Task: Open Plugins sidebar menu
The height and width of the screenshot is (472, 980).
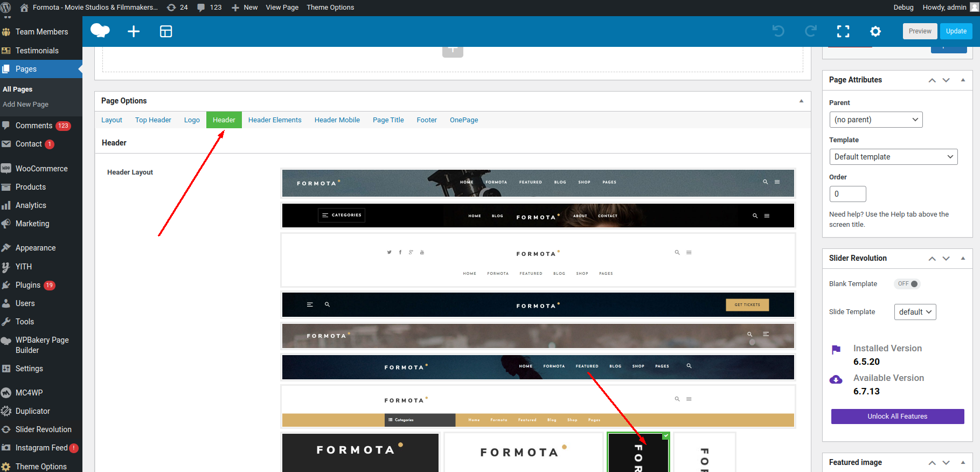Action: click(x=41, y=285)
